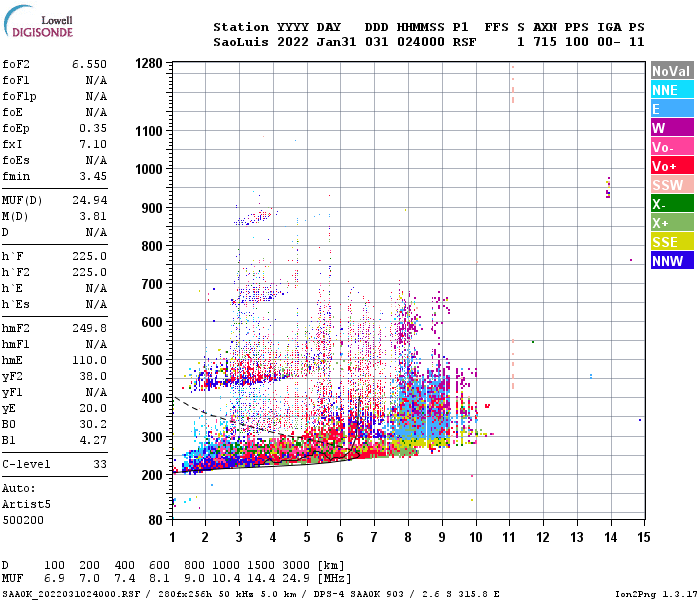Click the MUF 6.9 table value
The height and width of the screenshot is (600, 700).
click(54, 579)
